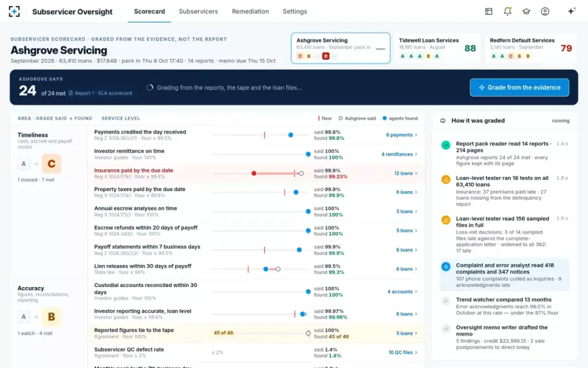Click the pending check icon for Trend watcher

pos(446,301)
